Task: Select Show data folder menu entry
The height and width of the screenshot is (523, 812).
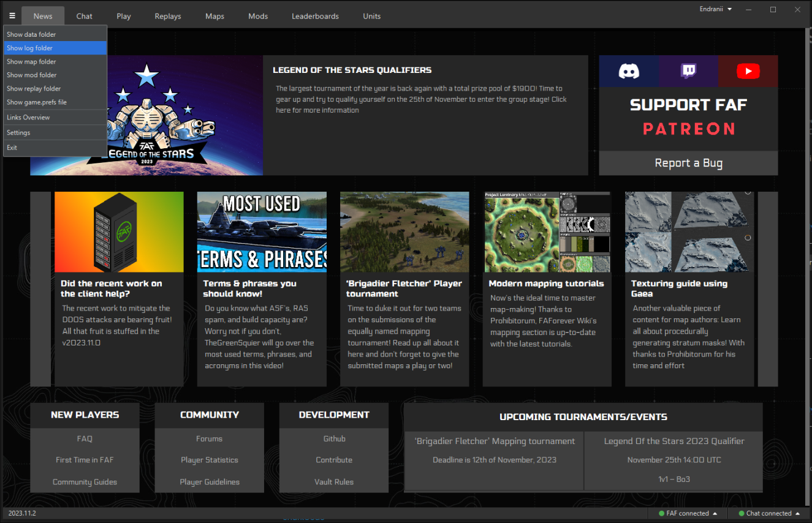Action: (x=55, y=34)
